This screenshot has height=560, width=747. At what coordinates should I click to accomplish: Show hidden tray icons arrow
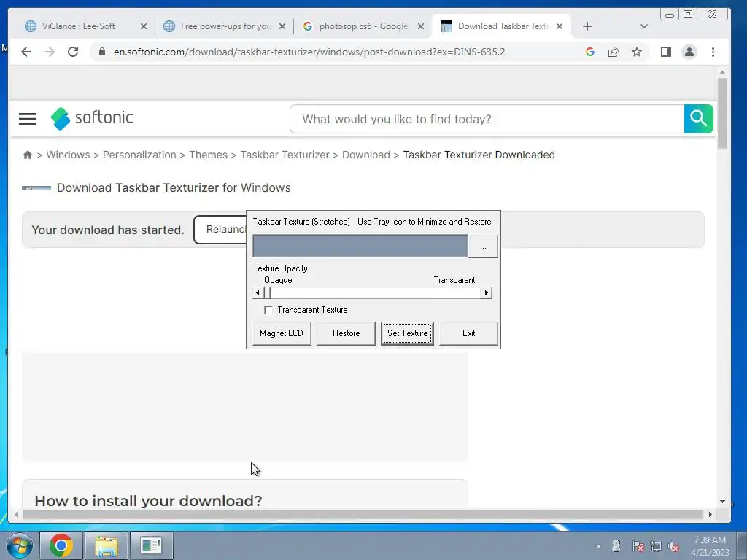pos(598,546)
